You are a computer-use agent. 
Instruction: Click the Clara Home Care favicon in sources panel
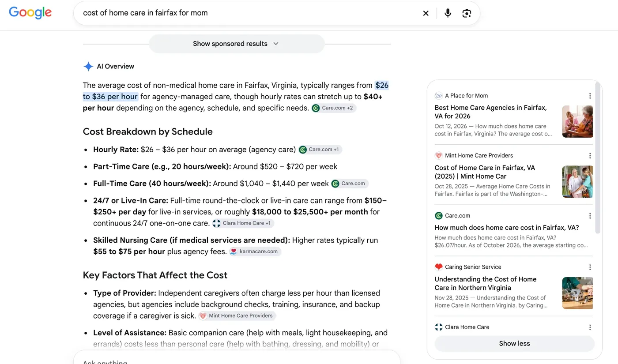pyautogui.click(x=438, y=327)
